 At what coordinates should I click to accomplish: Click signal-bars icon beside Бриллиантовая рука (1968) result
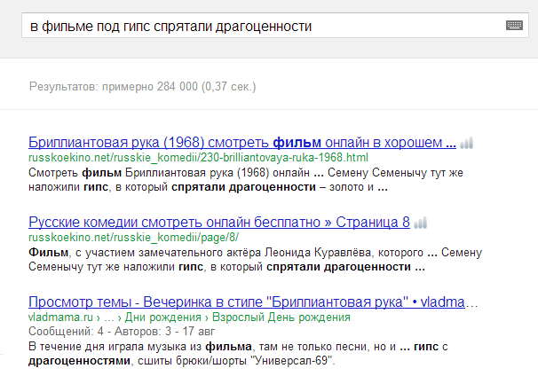tap(467, 143)
